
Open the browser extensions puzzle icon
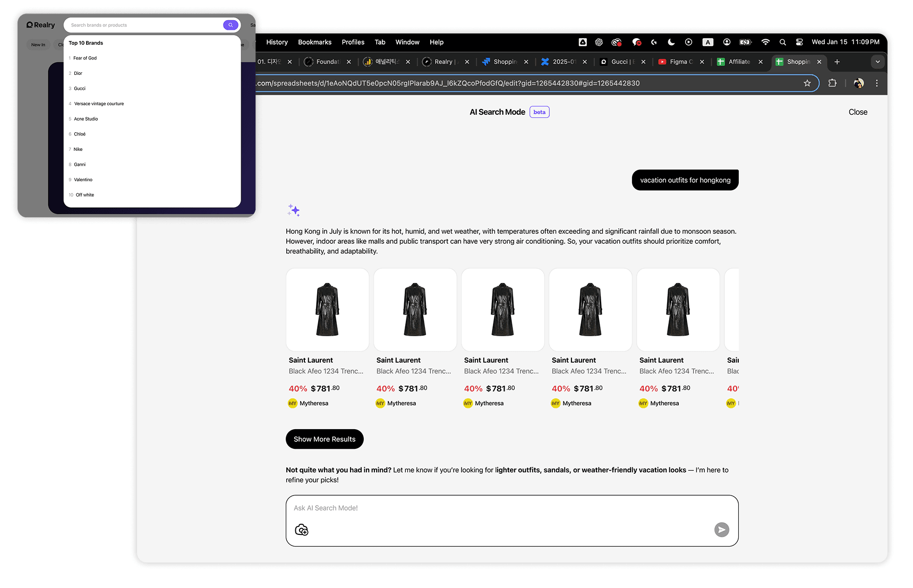pyautogui.click(x=832, y=83)
